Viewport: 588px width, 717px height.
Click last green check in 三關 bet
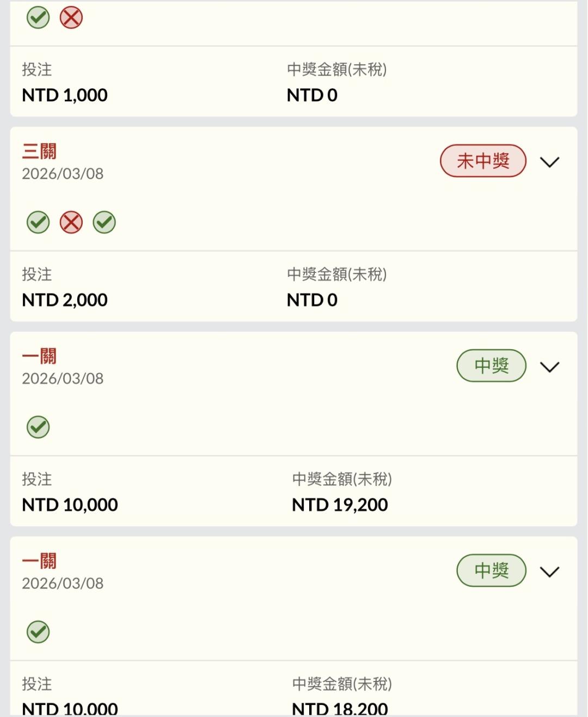105,222
